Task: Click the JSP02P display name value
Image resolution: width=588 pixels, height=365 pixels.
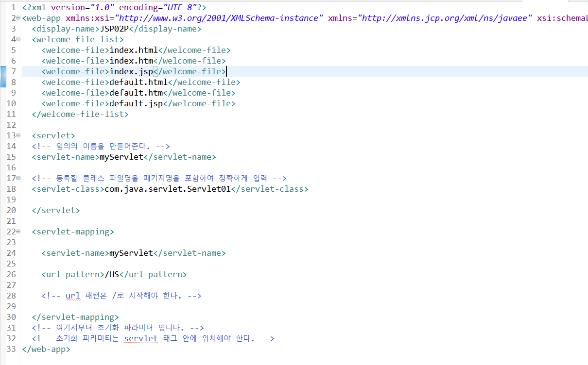Action: point(114,29)
